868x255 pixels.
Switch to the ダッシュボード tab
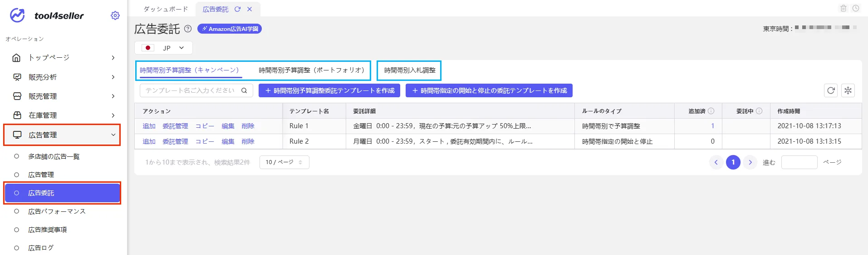coord(166,9)
